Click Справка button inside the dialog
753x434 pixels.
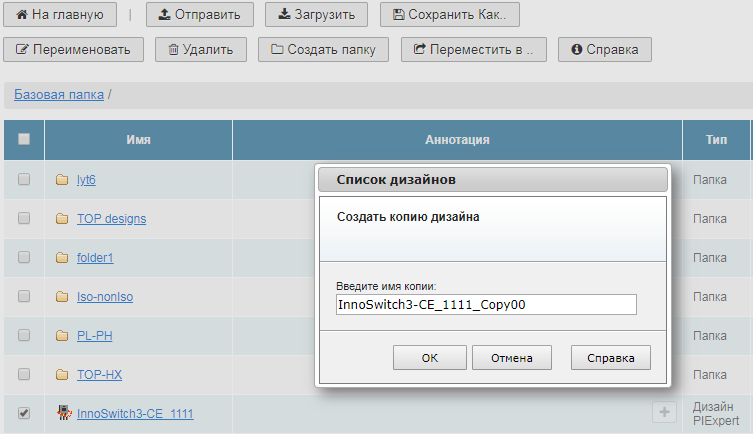coord(610,357)
